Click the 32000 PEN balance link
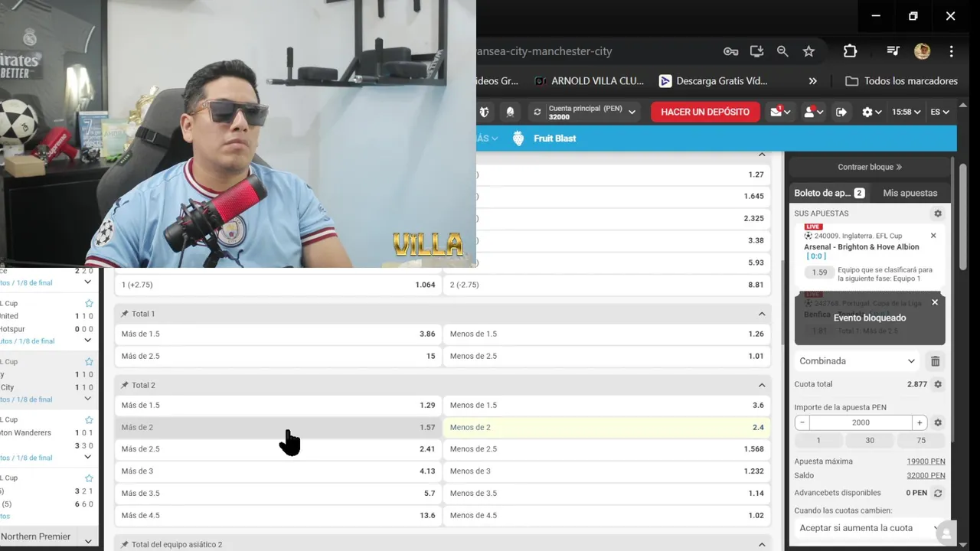This screenshot has width=980, height=551. coord(926,476)
